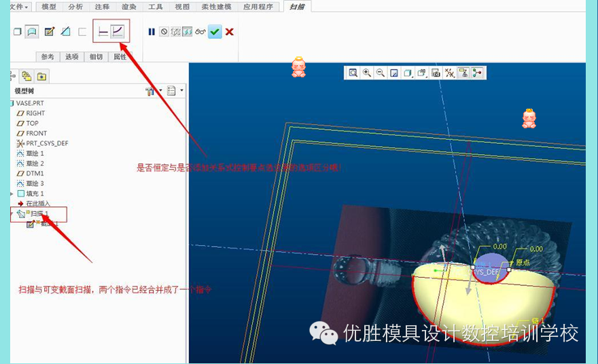Open model tree settings hammer icon
This screenshot has width=598, height=364.
pos(150,91)
